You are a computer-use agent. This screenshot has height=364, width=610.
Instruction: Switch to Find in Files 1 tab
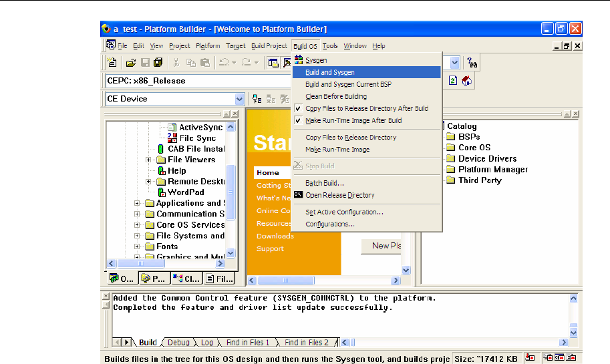248,342
